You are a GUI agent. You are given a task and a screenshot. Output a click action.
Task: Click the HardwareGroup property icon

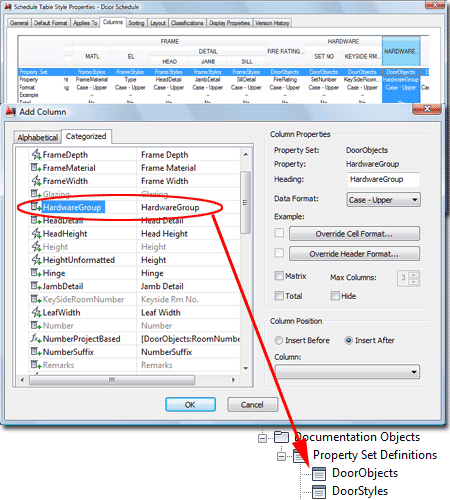point(36,207)
